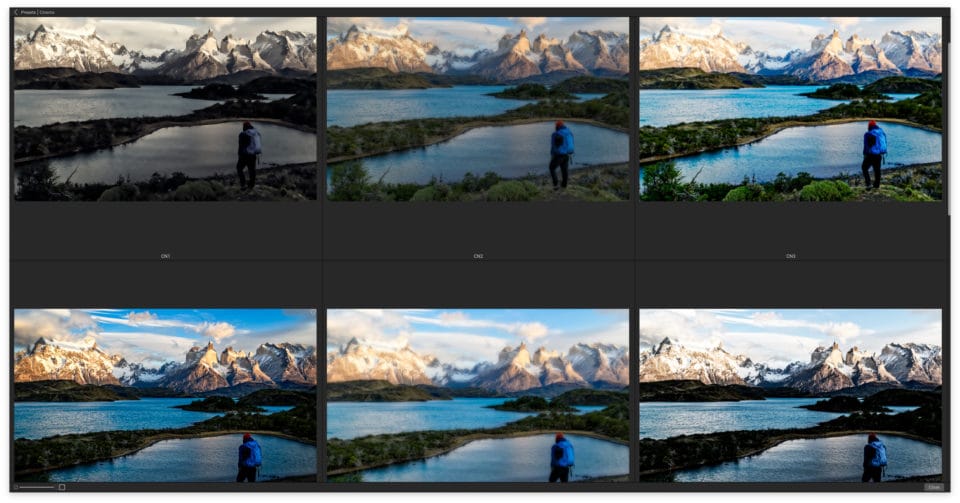Click the vertical scrollbar thumb
This screenshot has width=960, height=503.
pyautogui.click(x=947, y=120)
